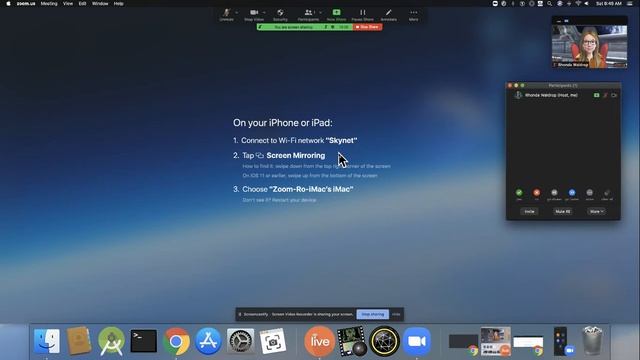Screen dimensions: 640x360
Task: Open the Notification Center icon
Action: [630, 4]
